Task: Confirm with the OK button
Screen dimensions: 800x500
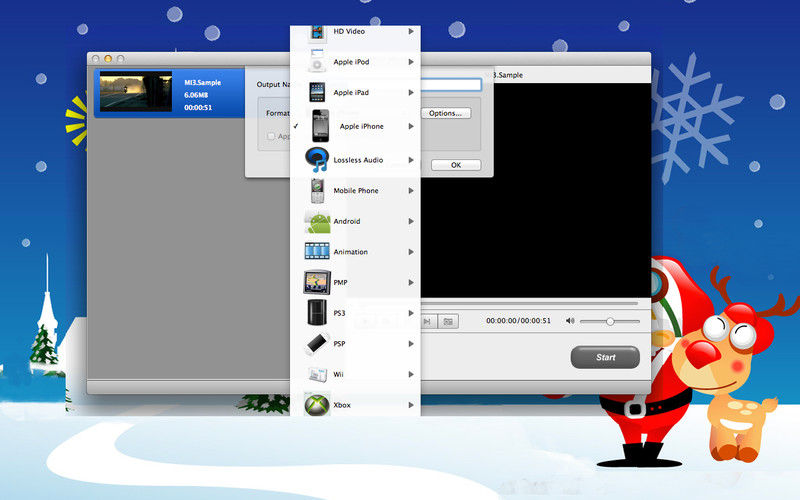Action: click(x=456, y=165)
